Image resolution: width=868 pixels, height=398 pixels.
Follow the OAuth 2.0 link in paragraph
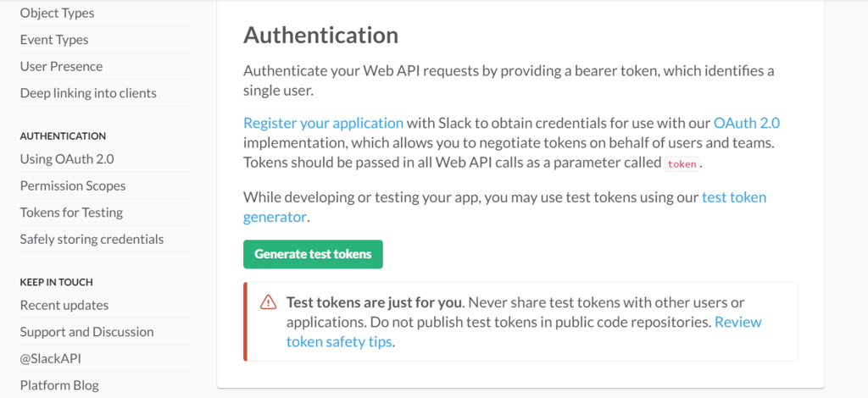pyautogui.click(x=747, y=123)
